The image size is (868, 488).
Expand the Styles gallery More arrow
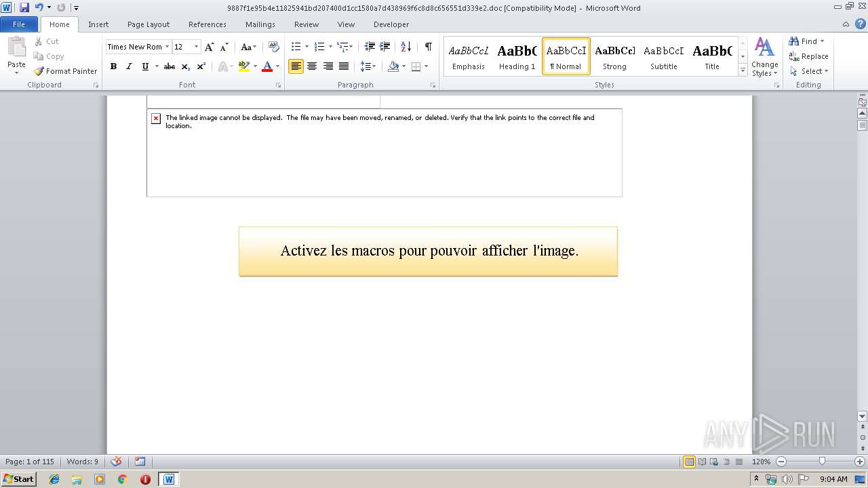[x=743, y=70]
